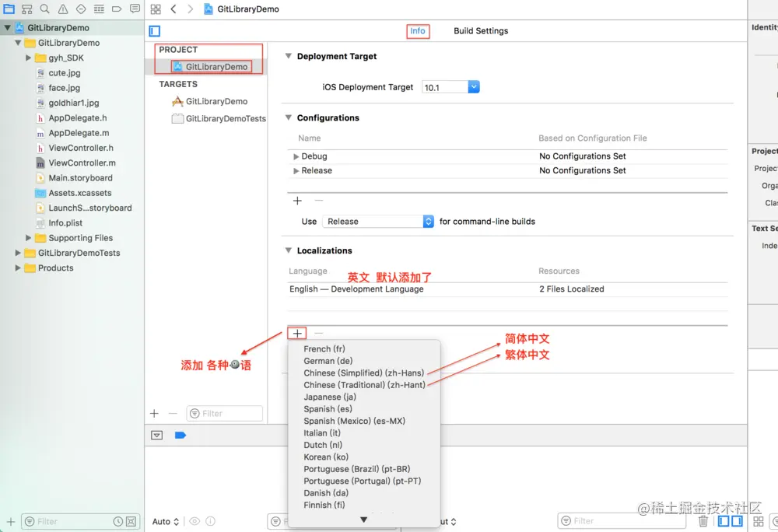
Task: Toggle the debug area hide icon
Action: [x=157, y=436]
